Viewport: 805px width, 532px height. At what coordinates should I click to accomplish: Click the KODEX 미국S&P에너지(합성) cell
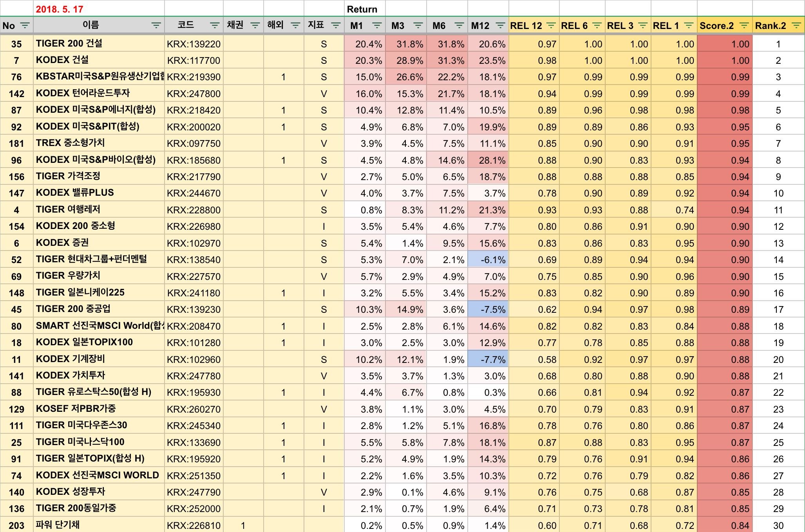coord(99,110)
